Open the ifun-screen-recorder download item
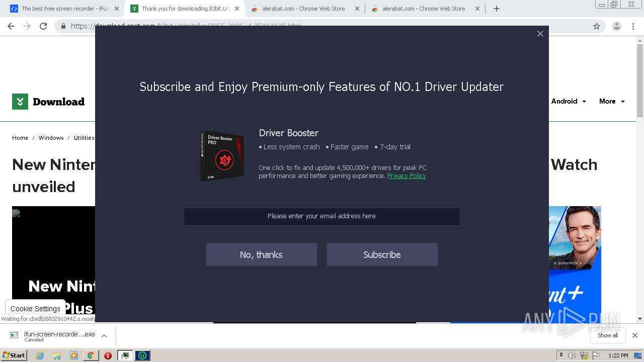The image size is (644, 362). 52,336
